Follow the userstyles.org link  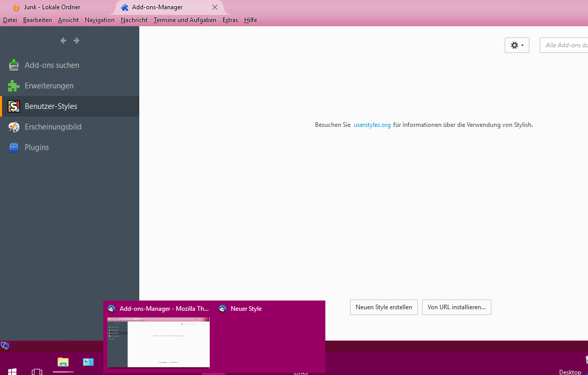click(372, 125)
